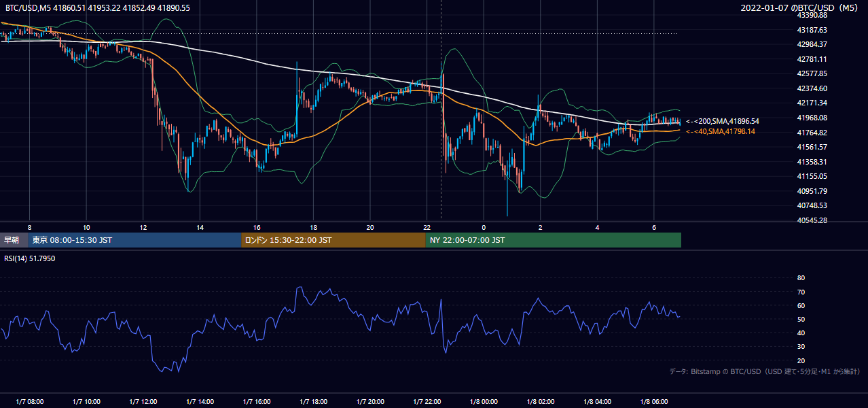Image resolution: width=868 pixels, height=408 pixels.
Task: Click the '1/7 14:00' bottom time label
Action: (200, 402)
